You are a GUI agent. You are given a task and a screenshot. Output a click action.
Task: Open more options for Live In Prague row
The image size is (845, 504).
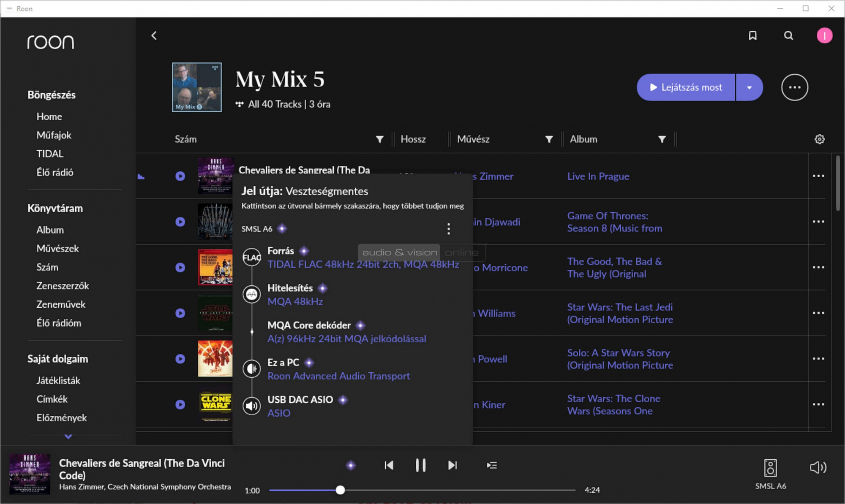pyautogui.click(x=818, y=176)
